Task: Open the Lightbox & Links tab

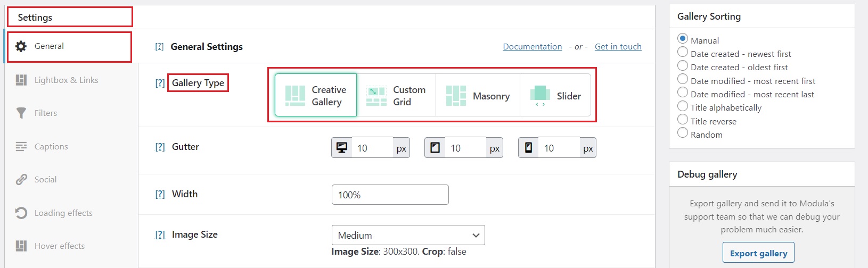Action: point(66,80)
